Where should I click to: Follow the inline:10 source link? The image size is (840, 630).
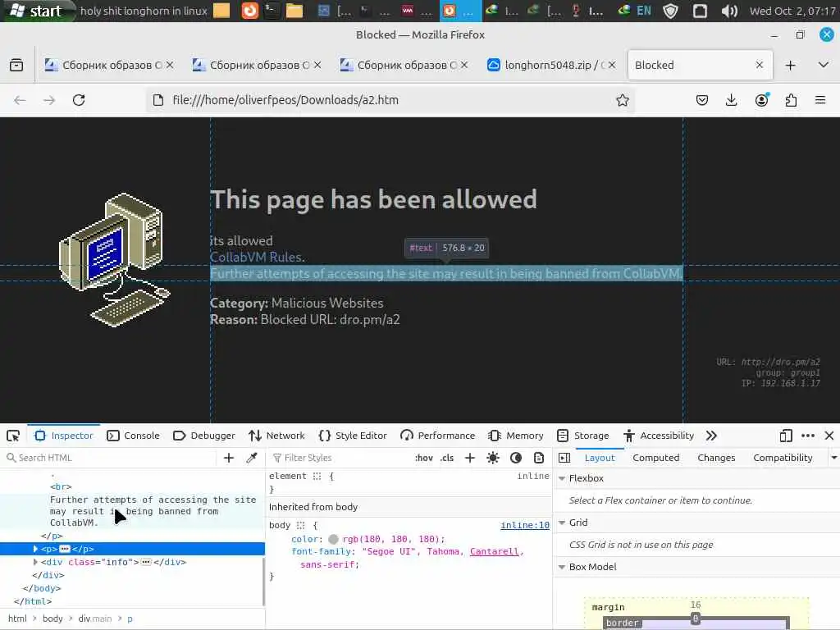click(524, 525)
